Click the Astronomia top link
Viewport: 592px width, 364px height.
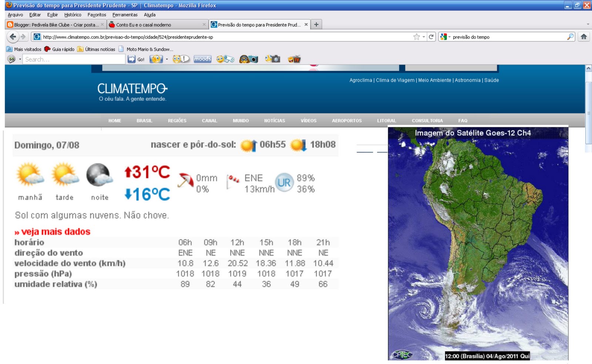pos(468,80)
